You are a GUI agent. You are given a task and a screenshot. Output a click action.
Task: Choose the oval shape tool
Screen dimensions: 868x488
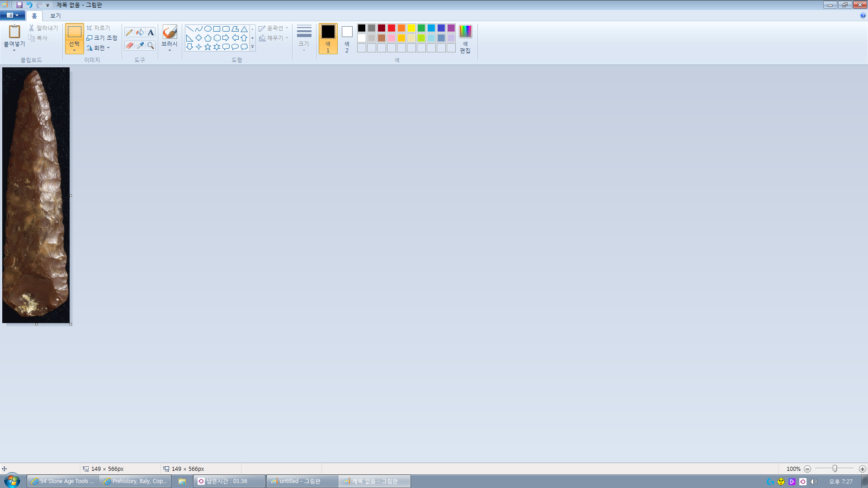[x=208, y=28]
